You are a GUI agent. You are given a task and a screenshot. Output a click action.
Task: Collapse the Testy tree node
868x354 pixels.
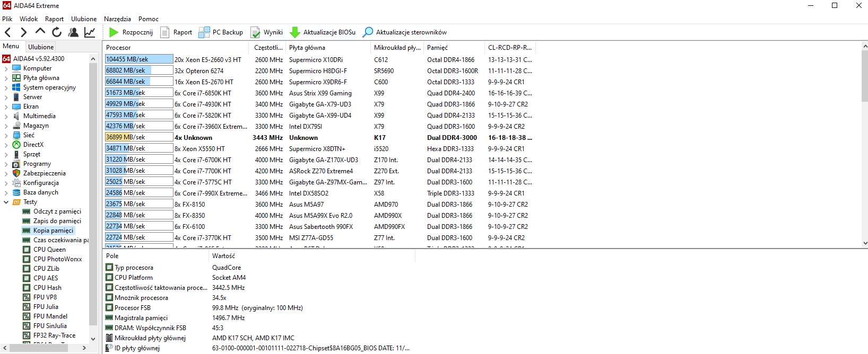tap(6, 202)
